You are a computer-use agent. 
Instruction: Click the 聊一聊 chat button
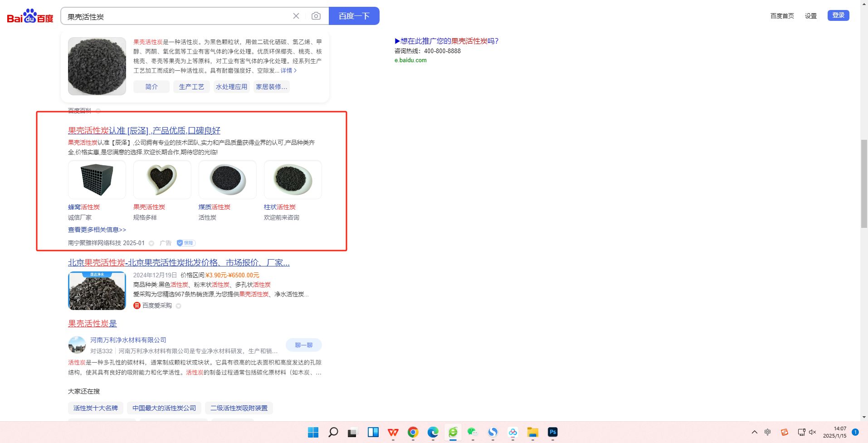[304, 345]
